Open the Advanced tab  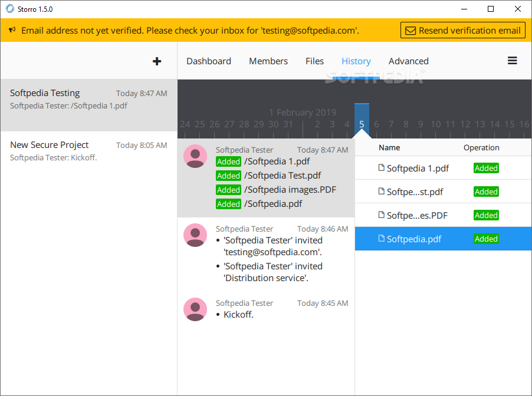click(x=409, y=61)
